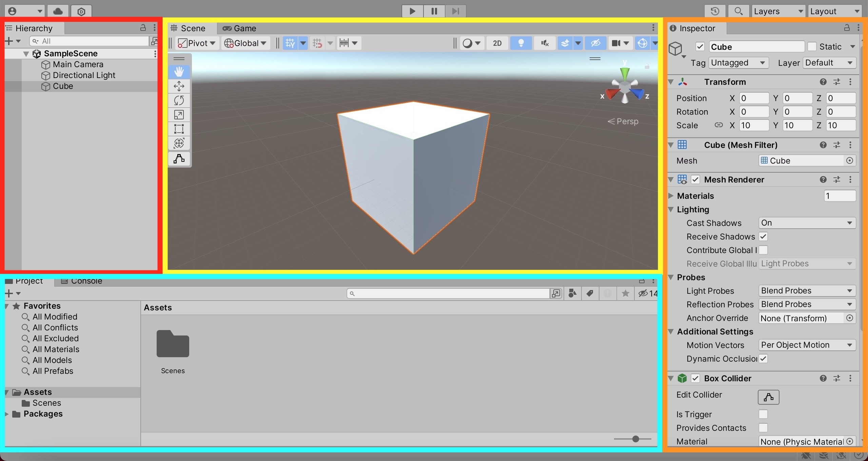868x461 pixels.
Task: Expand the Cube tree item in Hierarchy
Action: click(x=36, y=86)
